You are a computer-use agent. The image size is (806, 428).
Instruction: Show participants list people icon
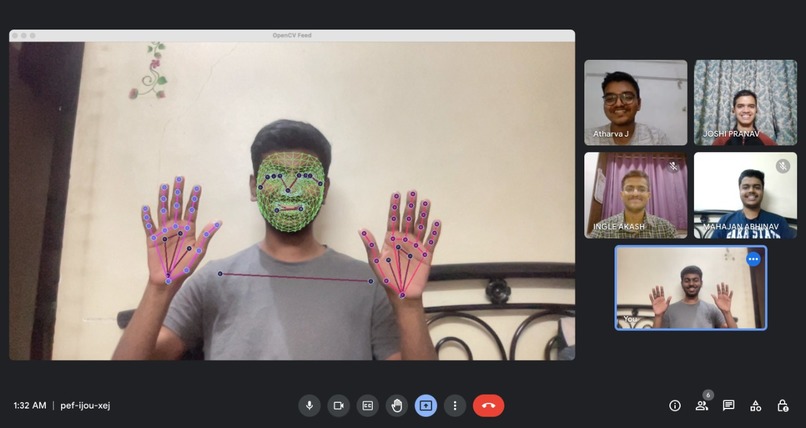(x=702, y=406)
